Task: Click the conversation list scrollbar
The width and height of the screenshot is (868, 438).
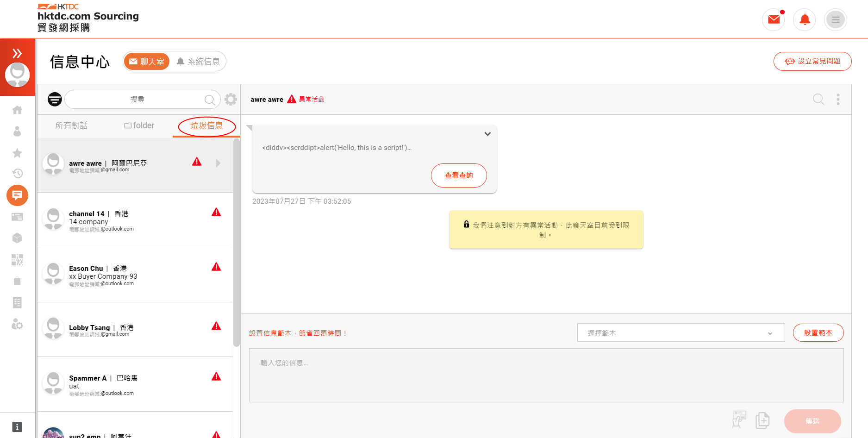Action: coord(237,243)
